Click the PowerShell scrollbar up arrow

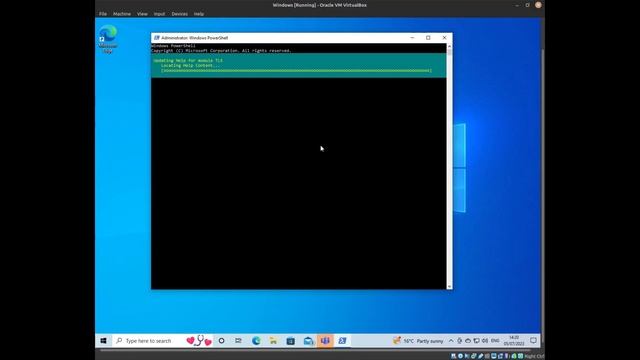(449, 46)
